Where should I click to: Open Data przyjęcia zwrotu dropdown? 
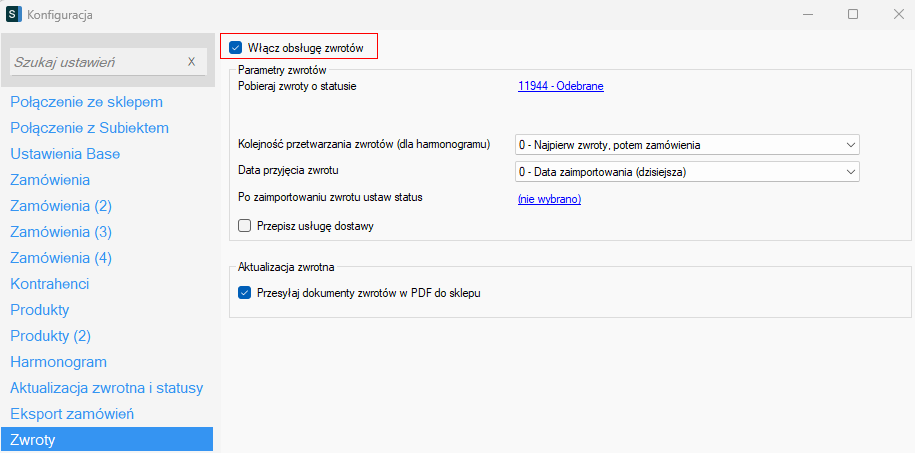(x=687, y=172)
